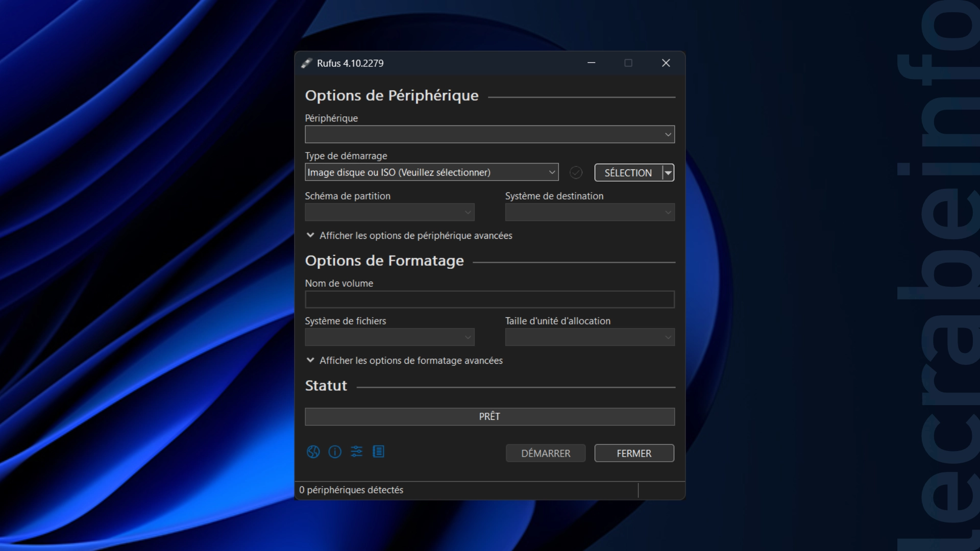This screenshot has width=980, height=551.
Task: Open the Schéma de partition dropdown
Action: 389,212
